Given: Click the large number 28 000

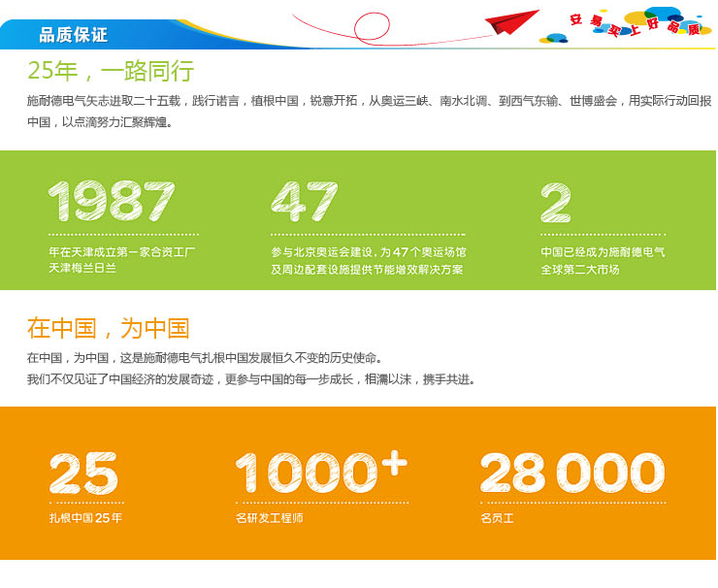Looking at the screenshot, I should point(572,473).
